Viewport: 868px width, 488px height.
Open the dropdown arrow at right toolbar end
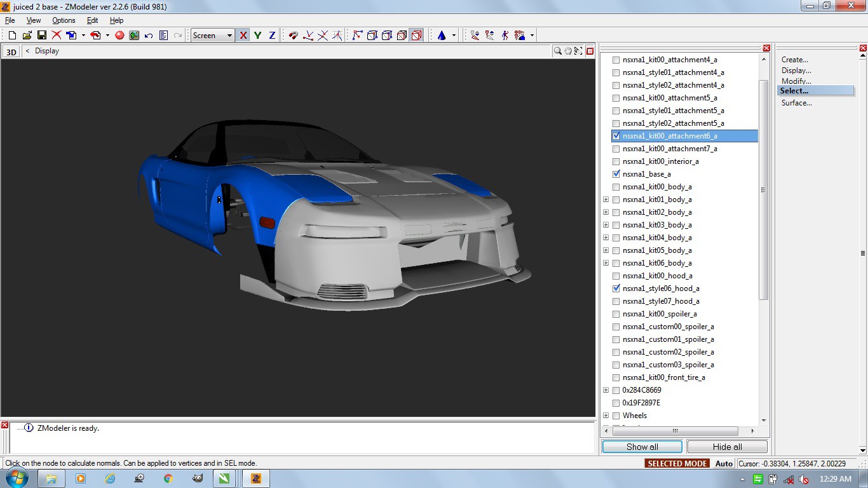coord(532,36)
